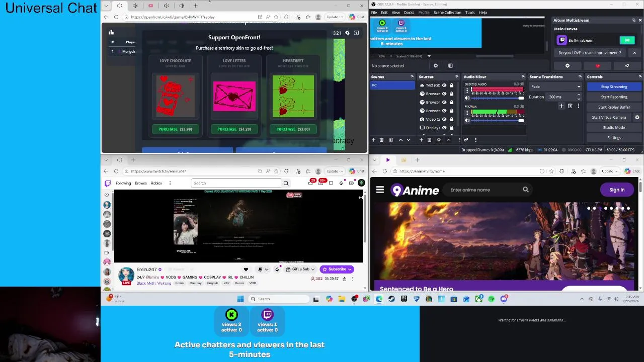Unlock the Display Capture source lock
The image size is (644, 362).
point(451,128)
